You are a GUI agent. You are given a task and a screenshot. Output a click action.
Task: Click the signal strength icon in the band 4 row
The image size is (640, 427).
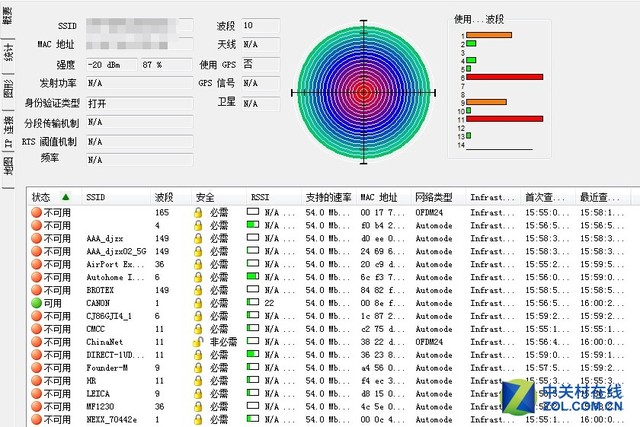click(253, 225)
